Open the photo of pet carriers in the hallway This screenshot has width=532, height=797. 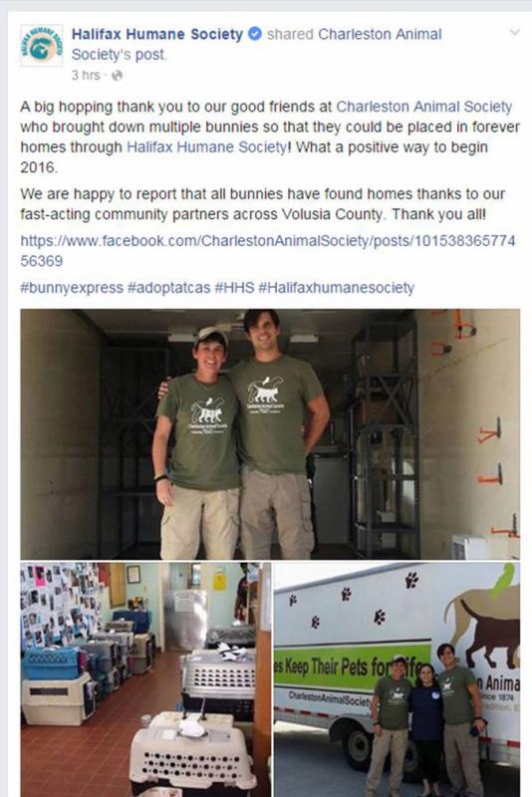pyautogui.click(x=145, y=679)
